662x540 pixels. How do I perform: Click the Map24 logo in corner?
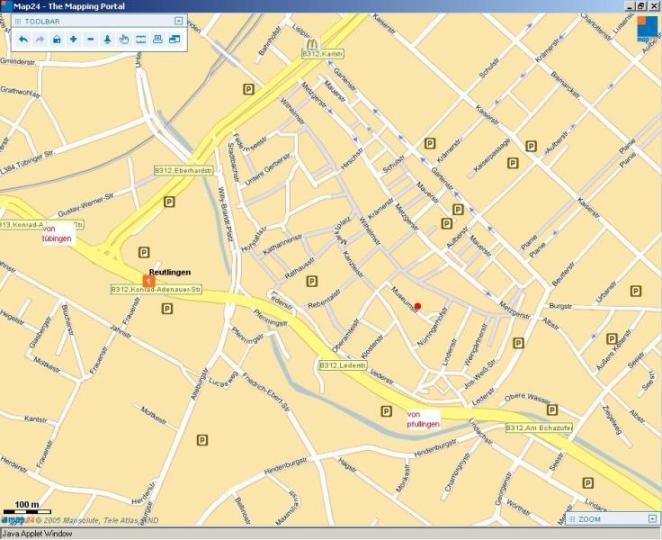(643, 30)
